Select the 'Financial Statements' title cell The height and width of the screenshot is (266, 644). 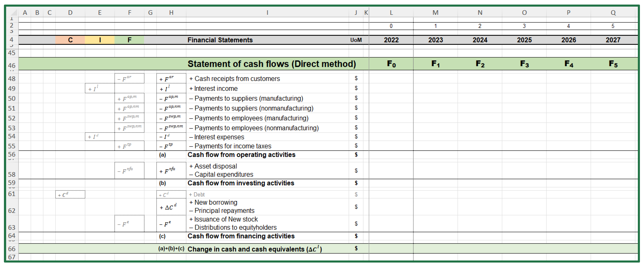coord(220,40)
